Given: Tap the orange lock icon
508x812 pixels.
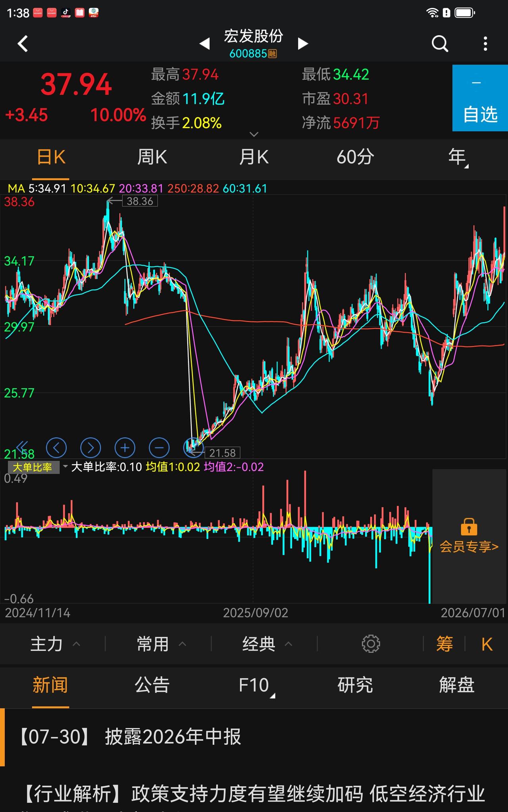Looking at the screenshot, I should tap(469, 527).
